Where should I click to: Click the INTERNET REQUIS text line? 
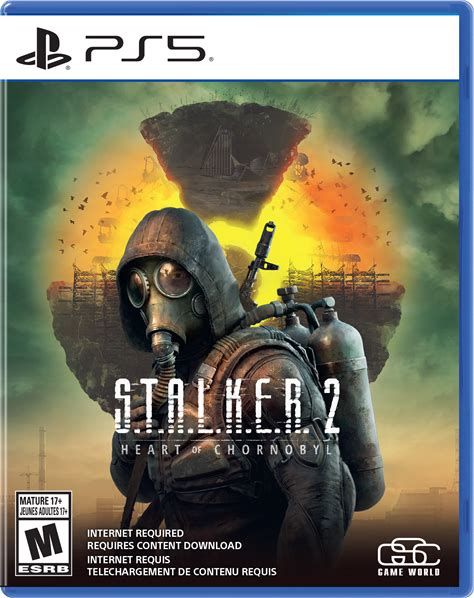129,559
